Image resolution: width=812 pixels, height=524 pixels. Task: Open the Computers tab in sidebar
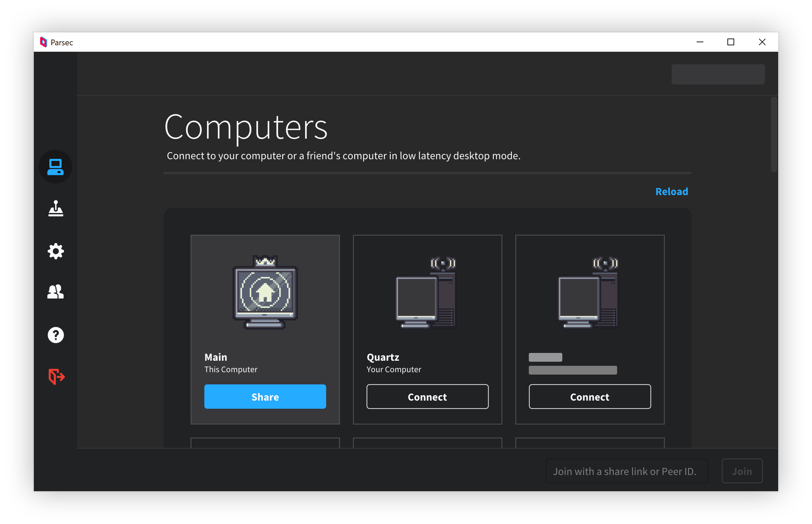[55, 167]
